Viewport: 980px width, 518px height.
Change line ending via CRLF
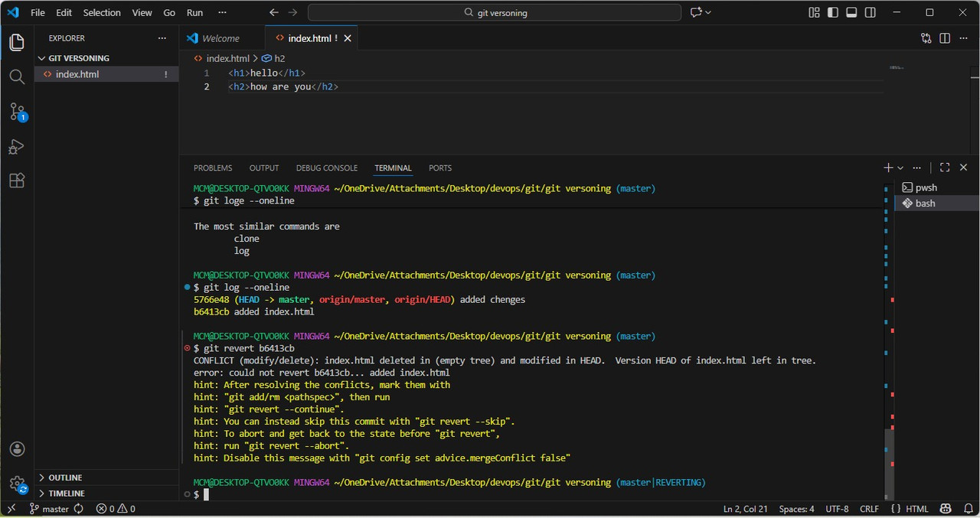(x=869, y=509)
